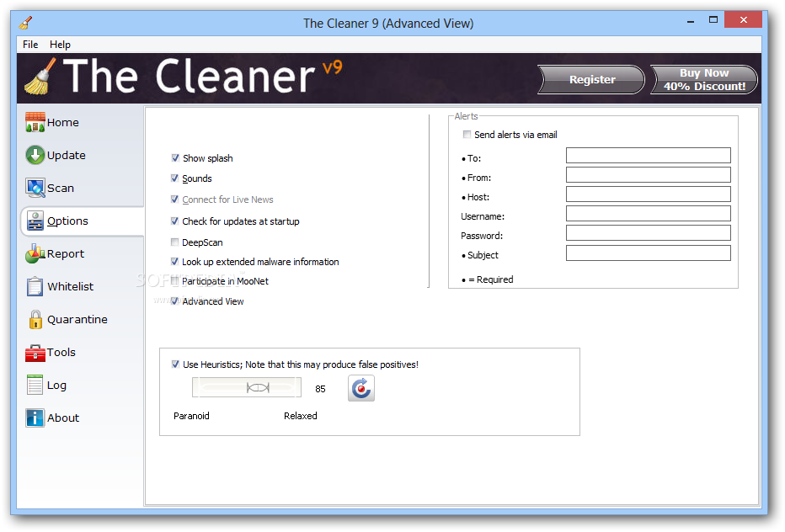The width and height of the screenshot is (785, 532).
Task: Click the To: email input field
Action: click(x=649, y=155)
